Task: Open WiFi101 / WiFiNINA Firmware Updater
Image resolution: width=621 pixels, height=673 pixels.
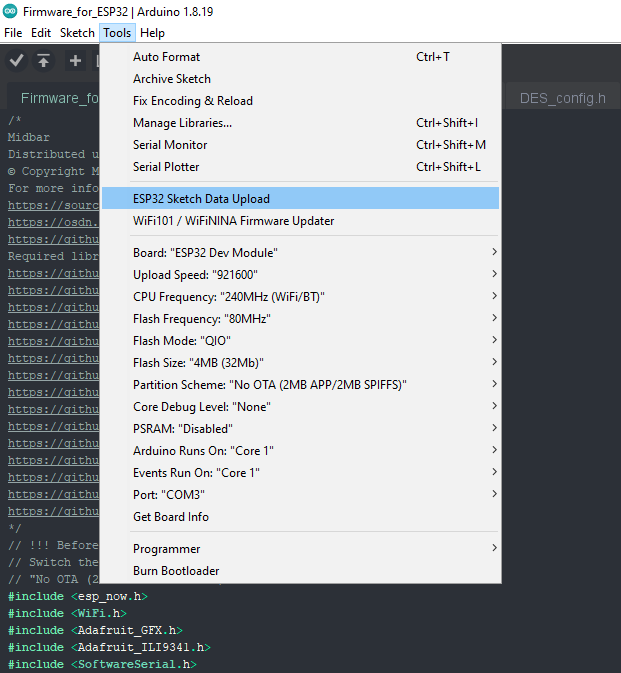Action: (x=300, y=221)
